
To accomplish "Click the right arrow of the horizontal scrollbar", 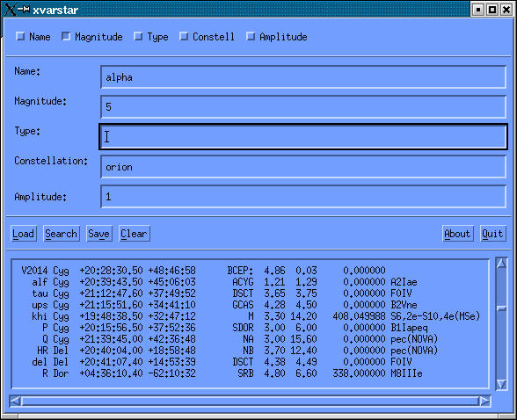I will tap(484, 401).
